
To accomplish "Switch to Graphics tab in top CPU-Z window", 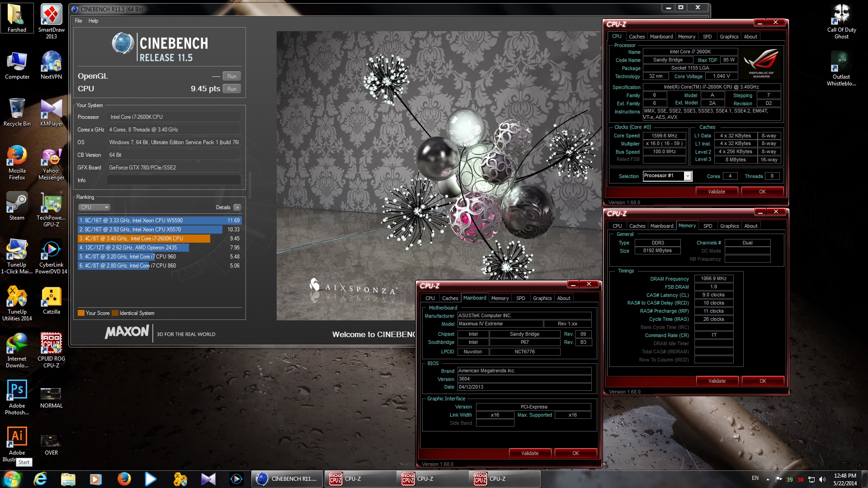I will pos(729,37).
